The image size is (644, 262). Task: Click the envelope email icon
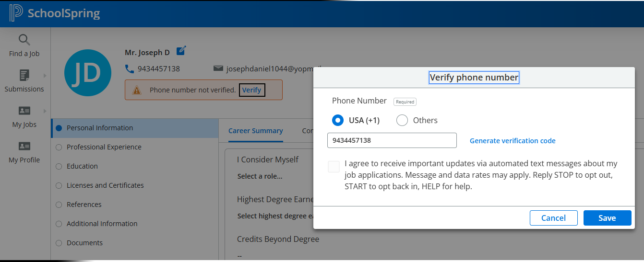pos(218,68)
